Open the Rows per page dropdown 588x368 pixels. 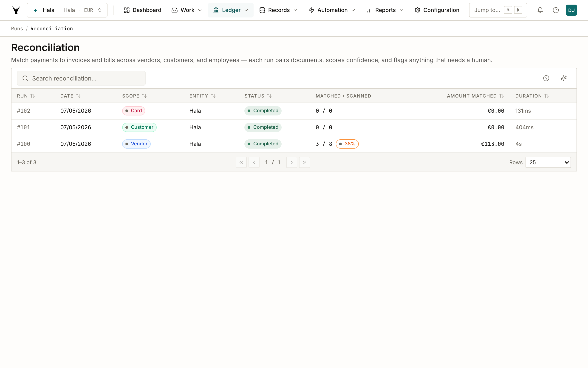[548, 162]
